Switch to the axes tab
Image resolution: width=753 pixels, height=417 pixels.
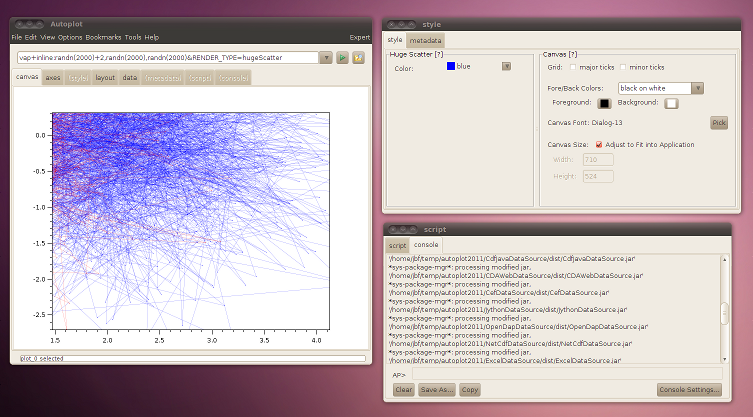(x=53, y=78)
